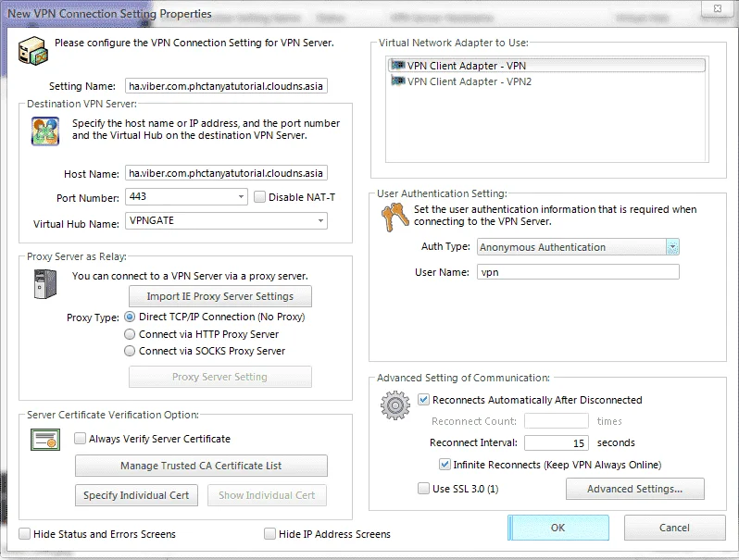Image resolution: width=739 pixels, height=560 pixels.
Task: Select VPN Client Adapter - VPN entry
Action: (546, 66)
